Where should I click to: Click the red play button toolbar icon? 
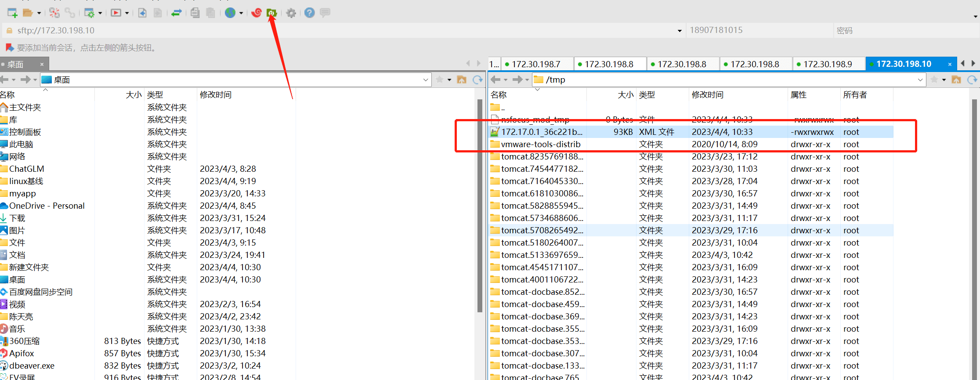click(116, 13)
